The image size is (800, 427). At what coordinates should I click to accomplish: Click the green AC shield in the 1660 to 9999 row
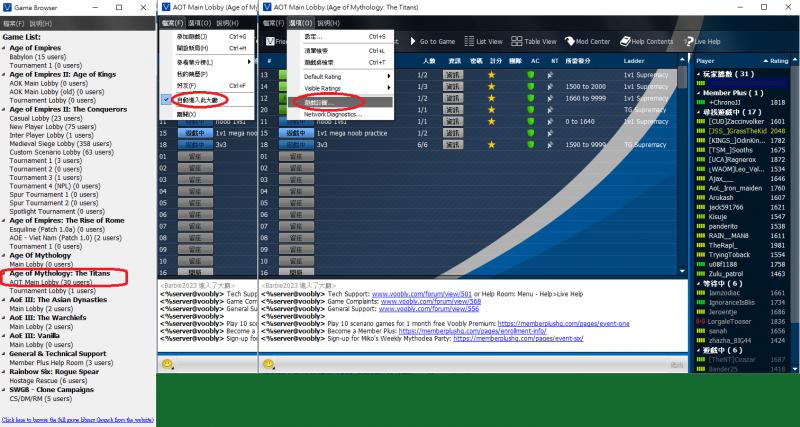pos(531,98)
